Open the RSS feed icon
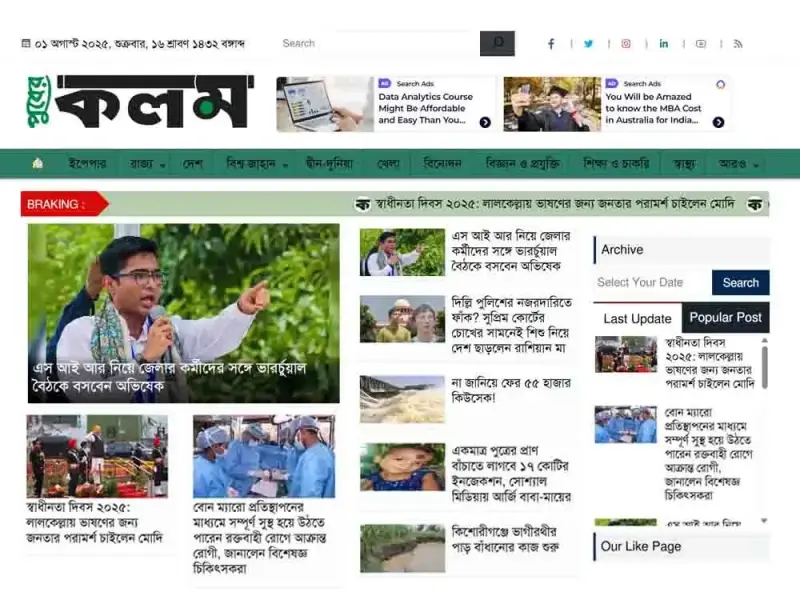Screen dimensions: 800x600 click(x=738, y=44)
